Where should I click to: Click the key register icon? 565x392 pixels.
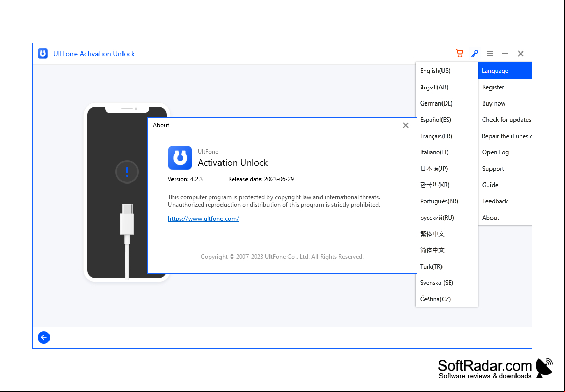(x=475, y=54)
